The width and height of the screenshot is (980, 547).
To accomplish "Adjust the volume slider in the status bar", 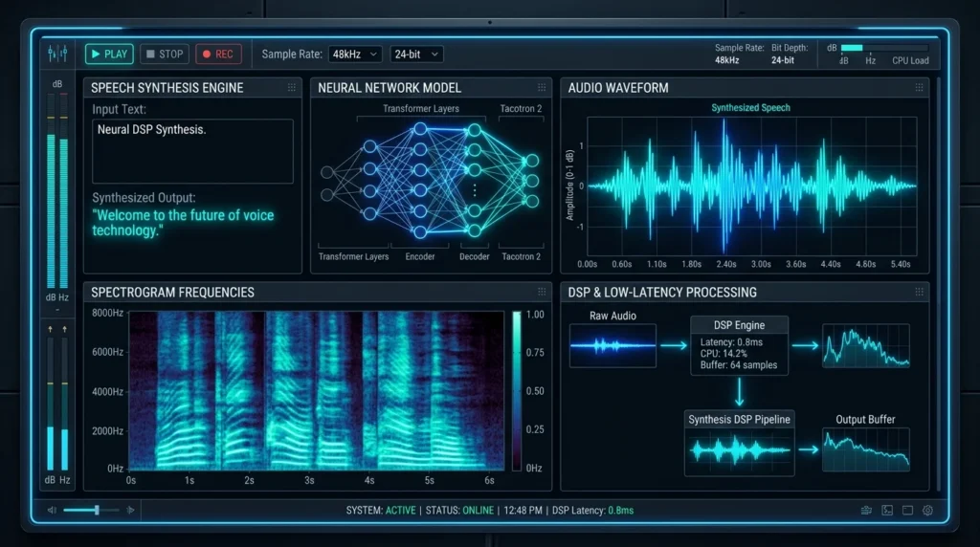I will 91,510.
